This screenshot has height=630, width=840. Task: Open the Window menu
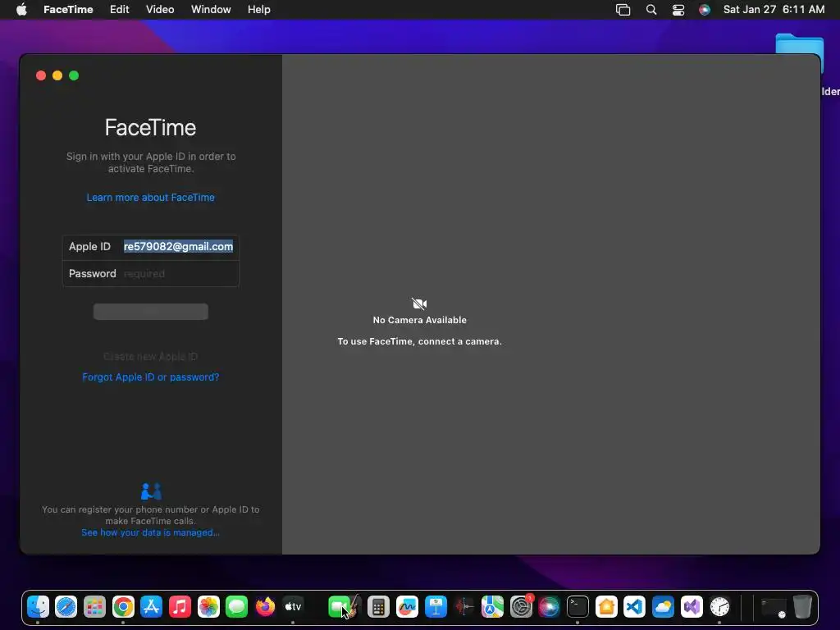(211, 10)
